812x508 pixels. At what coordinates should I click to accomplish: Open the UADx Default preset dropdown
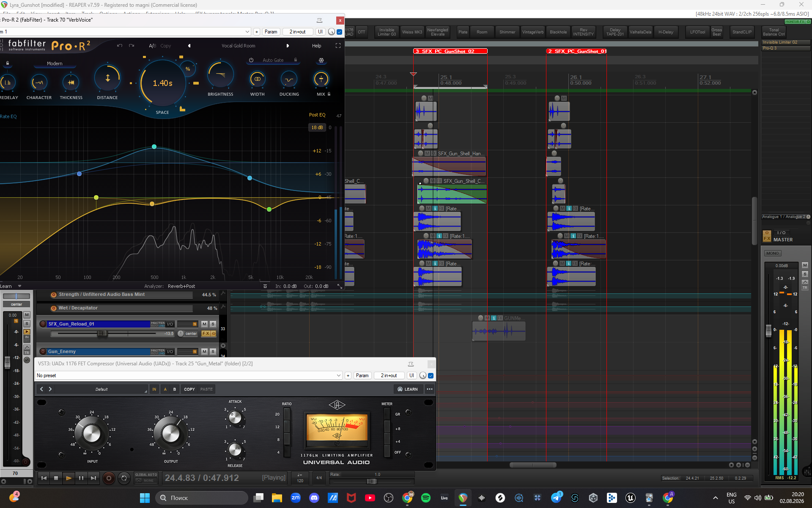[101, 389]
